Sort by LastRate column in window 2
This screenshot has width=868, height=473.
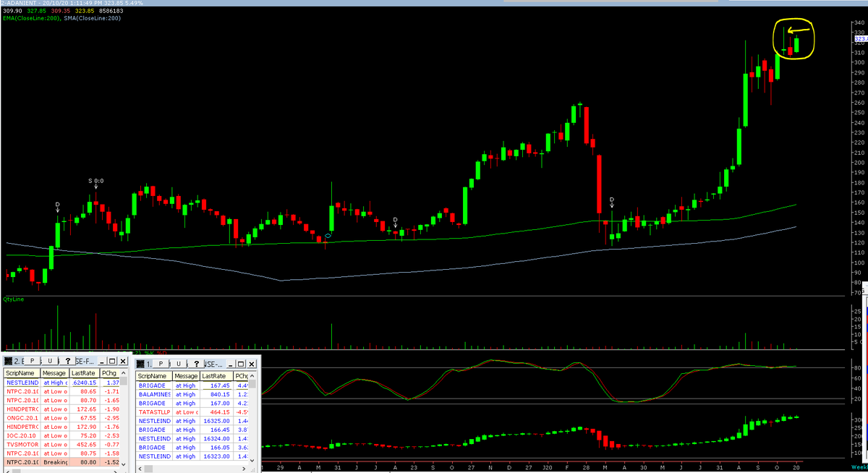tap(84, 373)
